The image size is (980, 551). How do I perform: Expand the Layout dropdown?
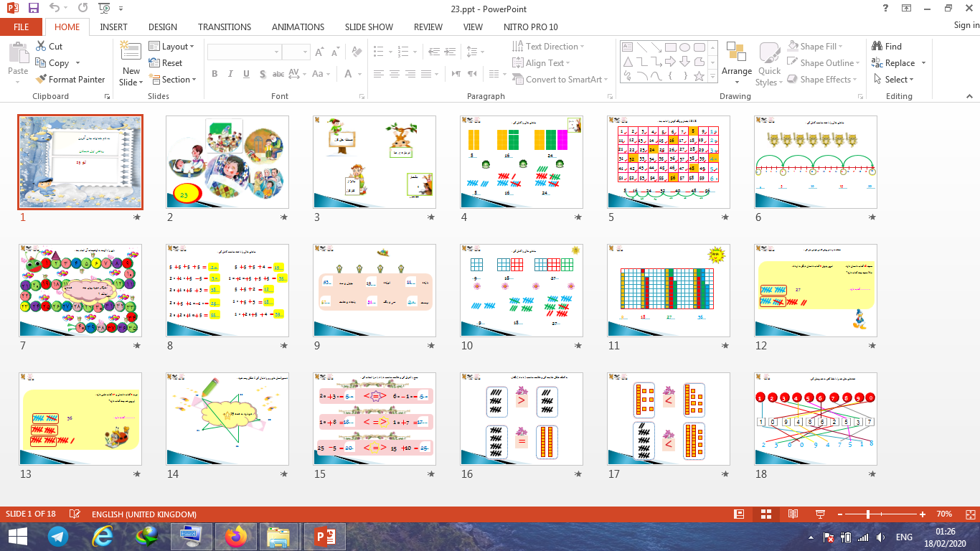coord(172,47)
